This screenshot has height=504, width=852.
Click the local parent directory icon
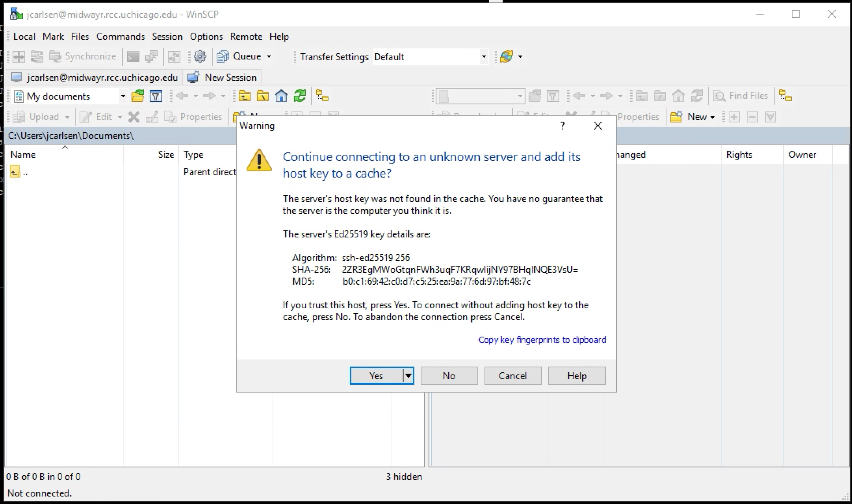[x=245, y=96]
